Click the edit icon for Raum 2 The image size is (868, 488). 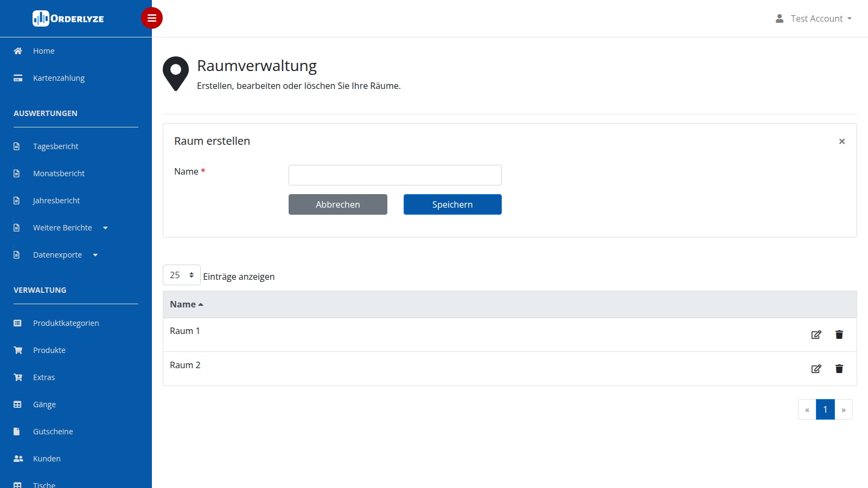pos(816,369)
